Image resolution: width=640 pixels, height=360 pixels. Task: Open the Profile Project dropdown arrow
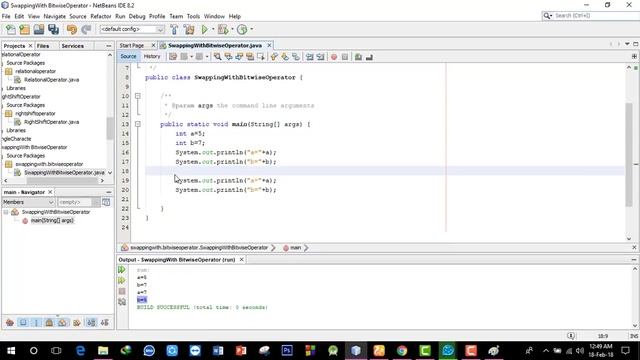(251, 29)
